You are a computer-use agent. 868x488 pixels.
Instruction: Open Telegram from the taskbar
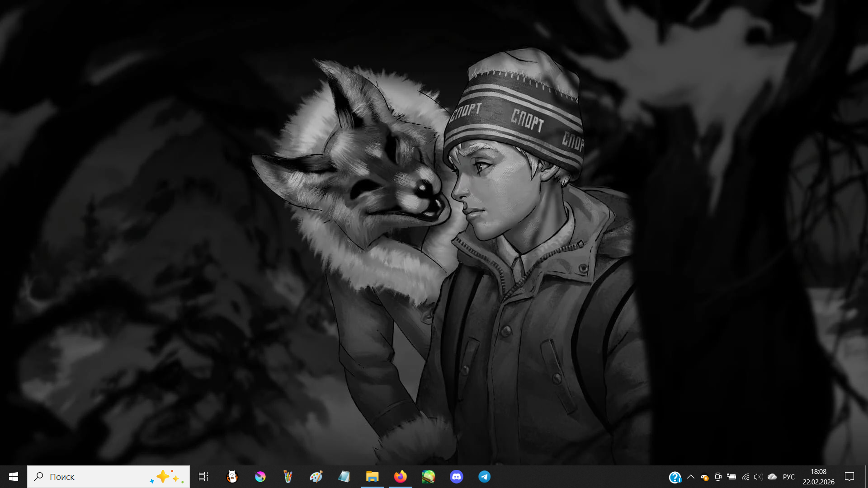click(484, 477)
